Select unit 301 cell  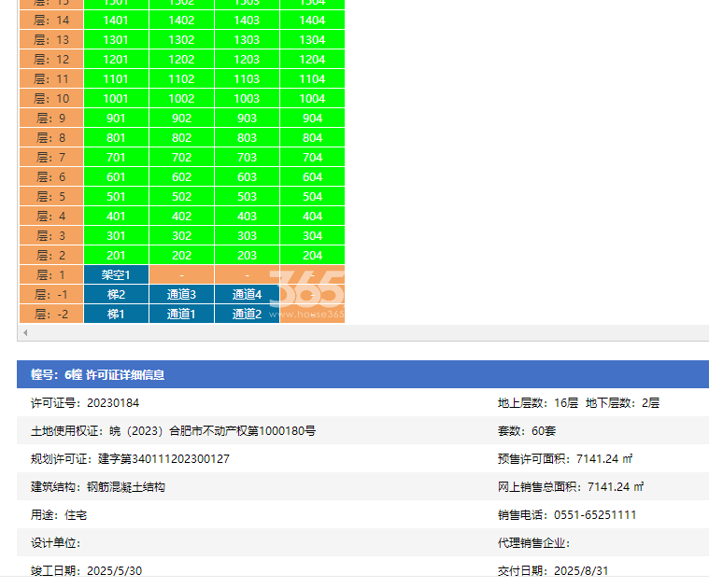(x=116, y=236)
